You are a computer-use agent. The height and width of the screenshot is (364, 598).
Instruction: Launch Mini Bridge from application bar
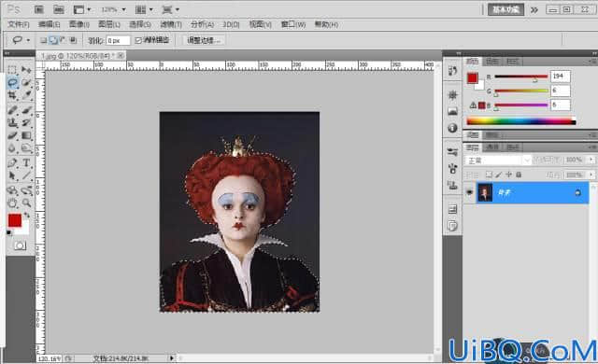58,9
